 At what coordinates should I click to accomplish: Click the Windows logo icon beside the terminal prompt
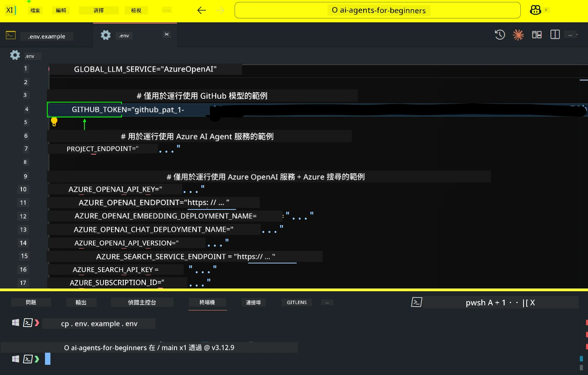tap(16, 322)
